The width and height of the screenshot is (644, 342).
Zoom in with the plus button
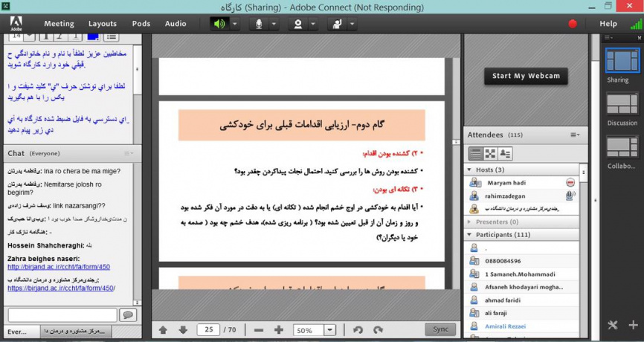coord(279,329)
